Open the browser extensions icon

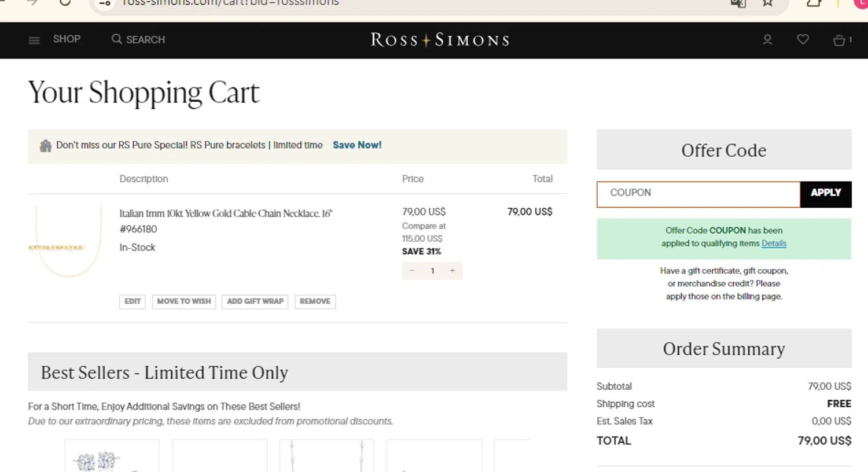pos(814,3)
